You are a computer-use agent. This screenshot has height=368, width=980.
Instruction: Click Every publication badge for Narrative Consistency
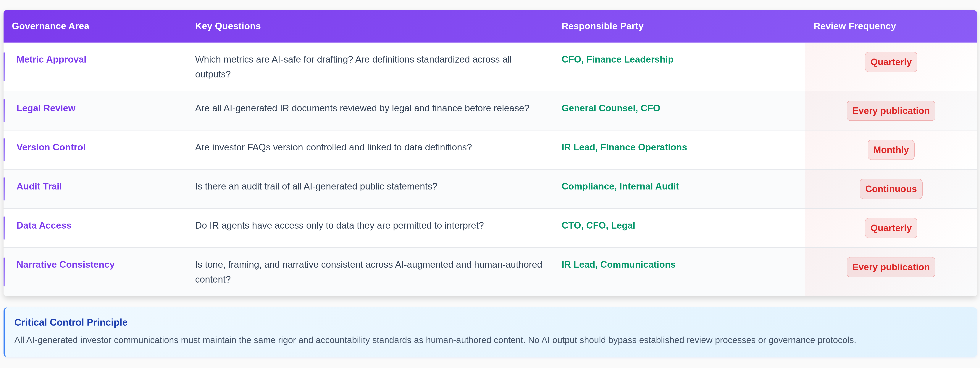891,267
